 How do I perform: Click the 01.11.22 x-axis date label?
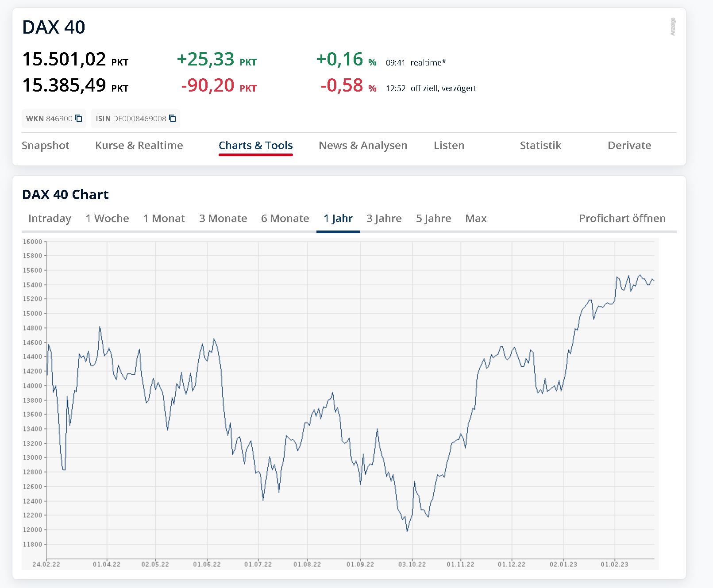[460, 565]
